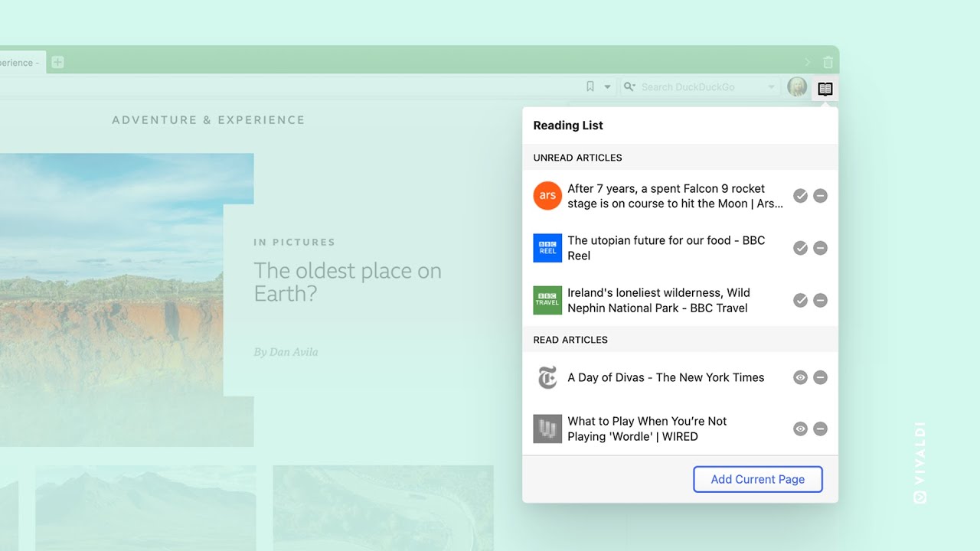
Task: Click the aerial river thumbnail
Action: [x=383, y=508]
